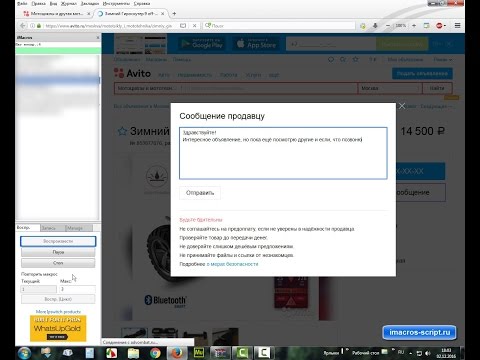Click the imacros-script.ru badge
480x360 pixels.
419,332
